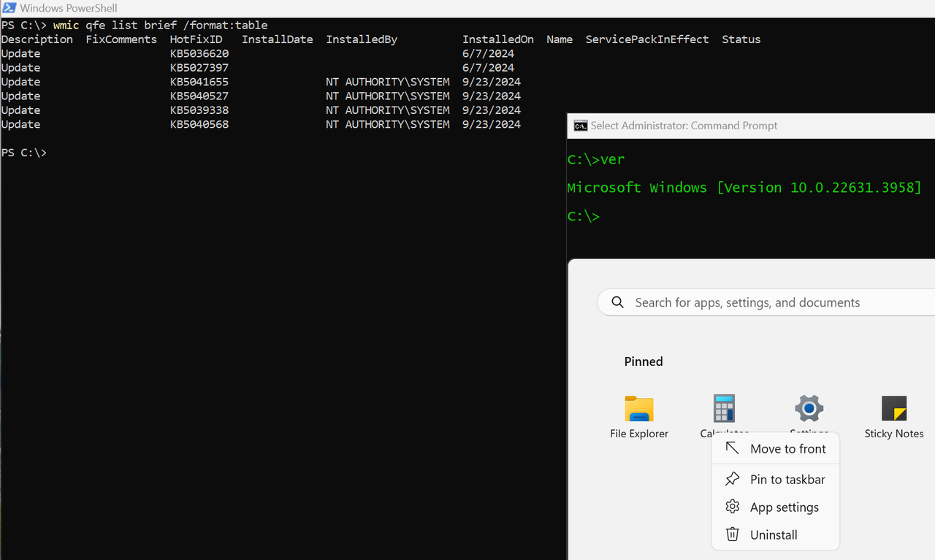Click the Status column header
Screen dimensions: 935x560
pos(741,39)
